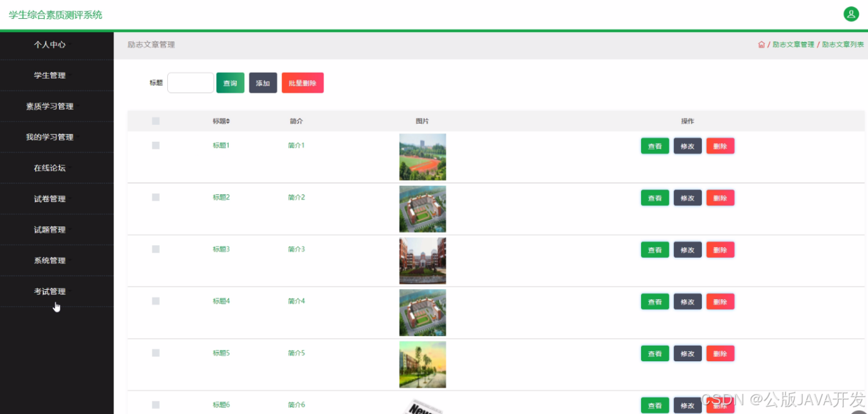This screenshot has height=414, width=868.
Task: Select the 简介5 summary cell
Action: tap(296, 353)
